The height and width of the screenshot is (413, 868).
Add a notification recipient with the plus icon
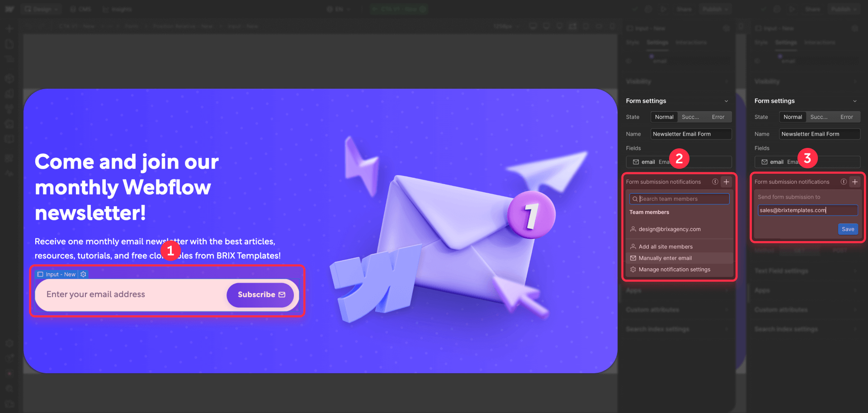click(726, 182)
